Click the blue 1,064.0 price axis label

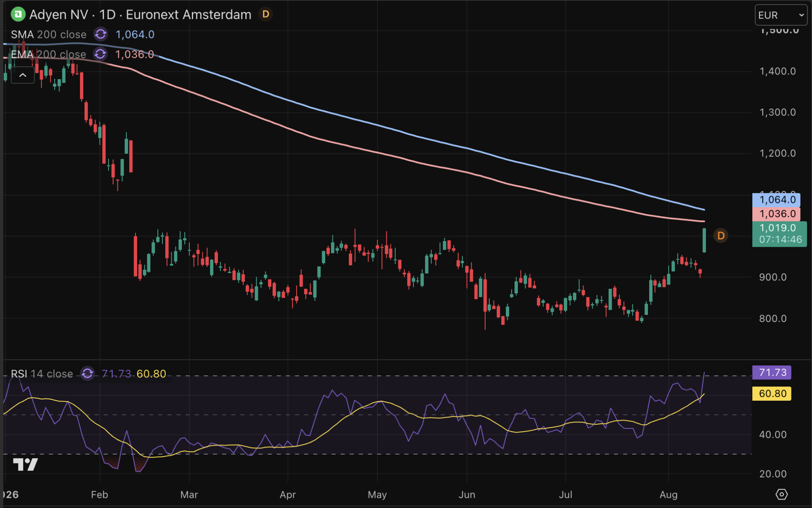(776, 199)
